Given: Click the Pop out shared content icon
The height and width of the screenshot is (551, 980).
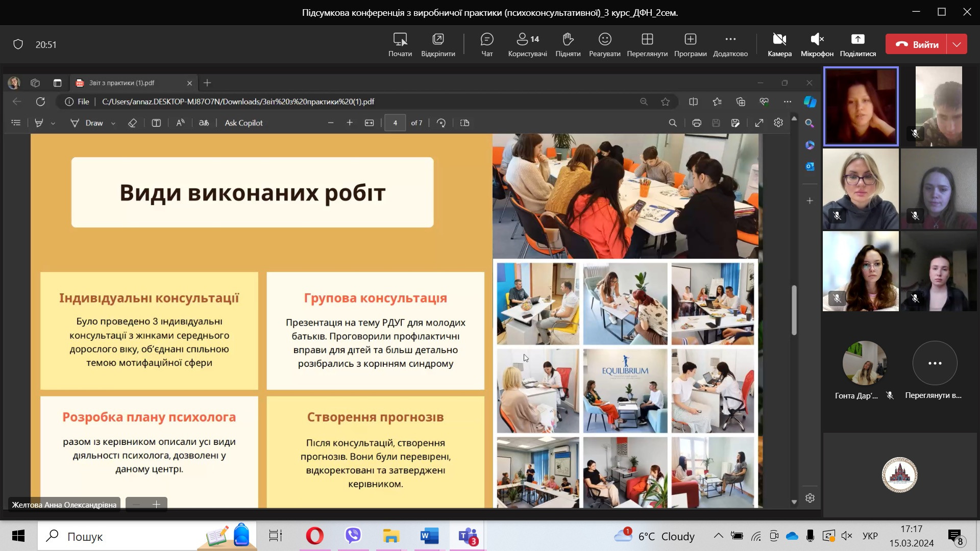Looking at the screenshot, I should point(438,44).
